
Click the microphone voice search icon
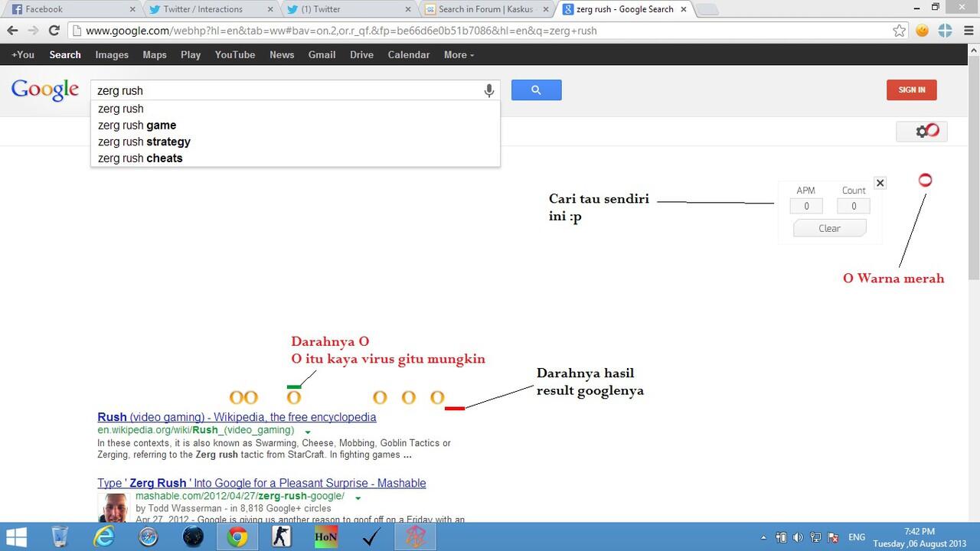[x=489, y=90]
